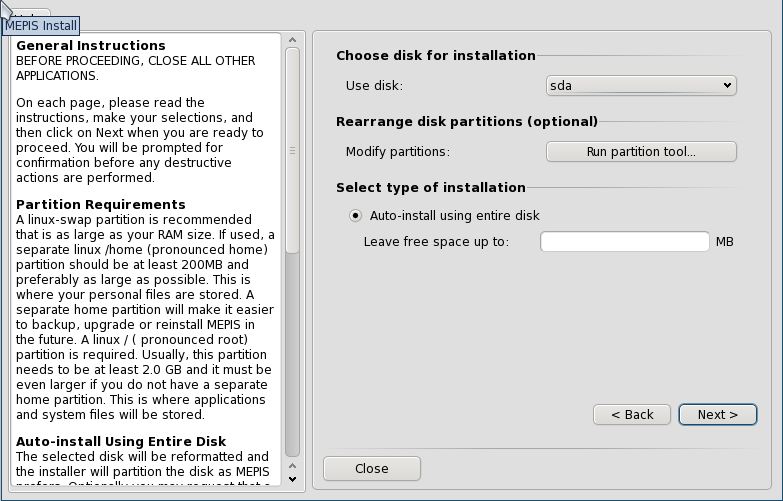Go to the Next installer page

[x=718, y=415]
